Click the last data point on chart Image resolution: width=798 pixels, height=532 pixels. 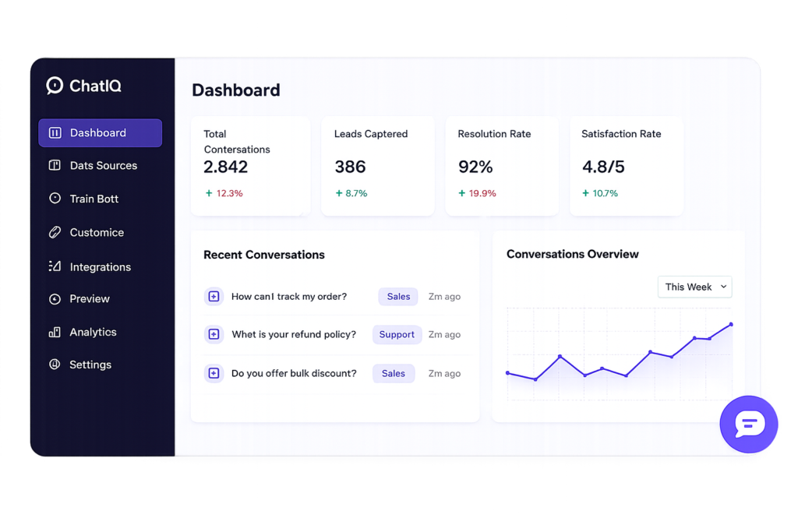point(731,325)
